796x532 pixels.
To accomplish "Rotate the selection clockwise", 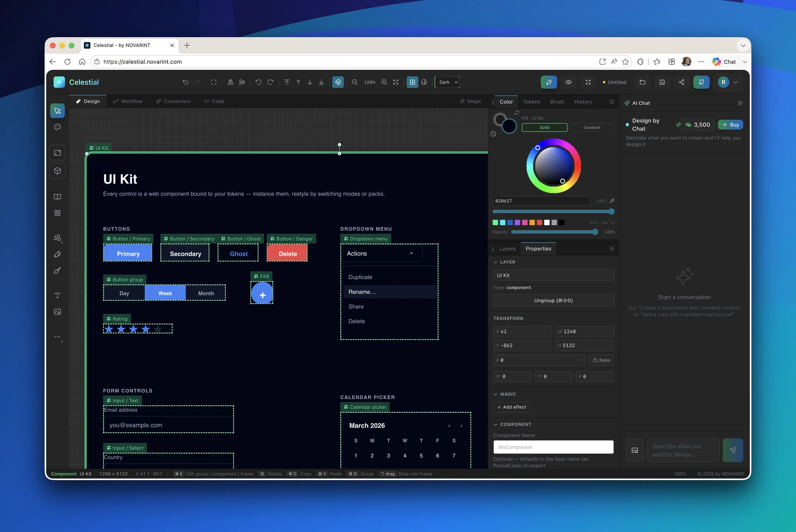I will [x=270, y=82].
